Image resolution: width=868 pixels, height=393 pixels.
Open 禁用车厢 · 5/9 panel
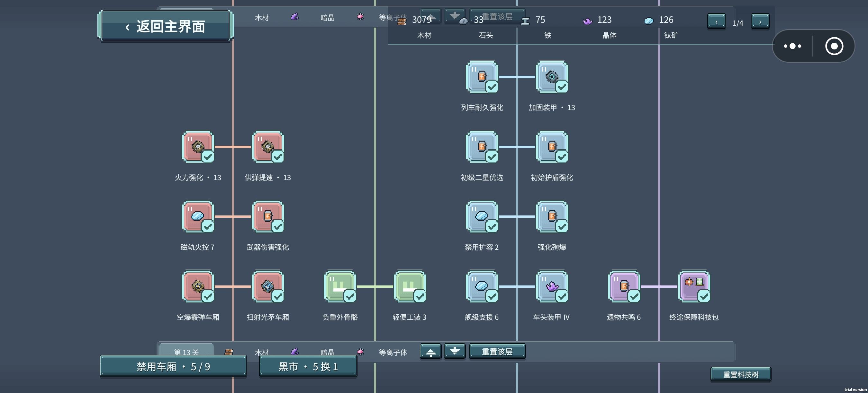pos(173,366)
